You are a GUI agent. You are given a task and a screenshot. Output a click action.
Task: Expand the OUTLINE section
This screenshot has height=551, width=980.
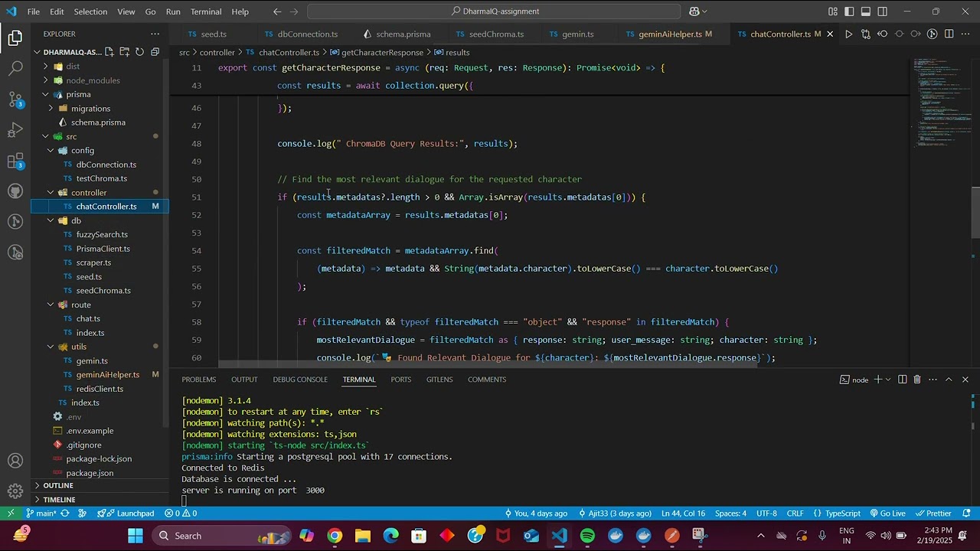pos(58,485)
